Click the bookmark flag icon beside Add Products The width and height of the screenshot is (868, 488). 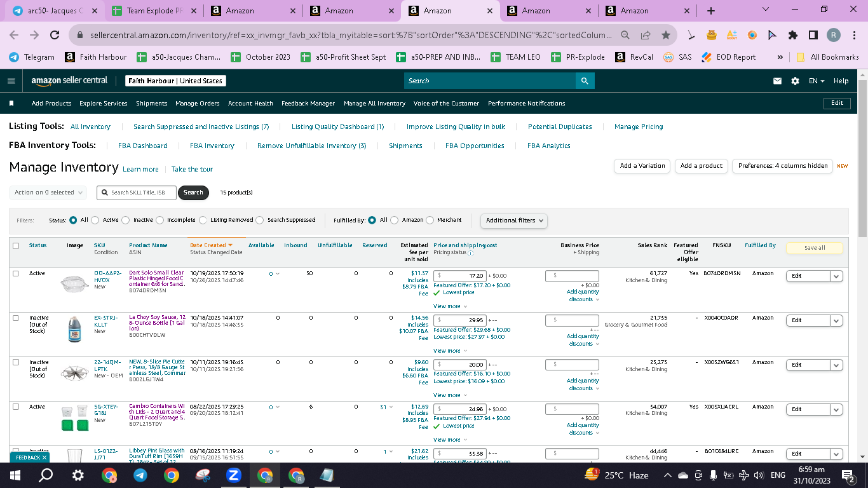pyautogui.click(x=11, y=103)
